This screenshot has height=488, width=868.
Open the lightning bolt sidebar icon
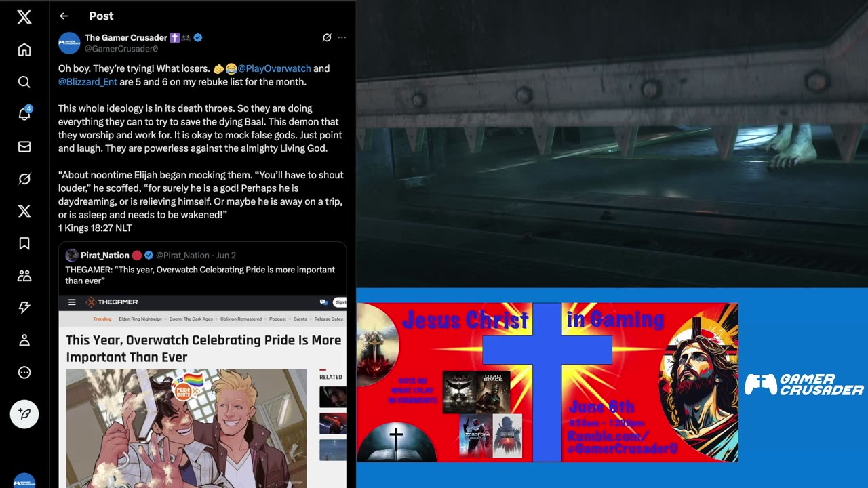24,308
